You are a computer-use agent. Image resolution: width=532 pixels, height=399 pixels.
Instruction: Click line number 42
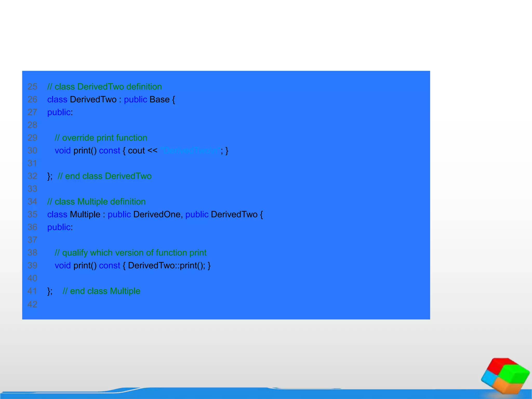click(x=32, y=304)
